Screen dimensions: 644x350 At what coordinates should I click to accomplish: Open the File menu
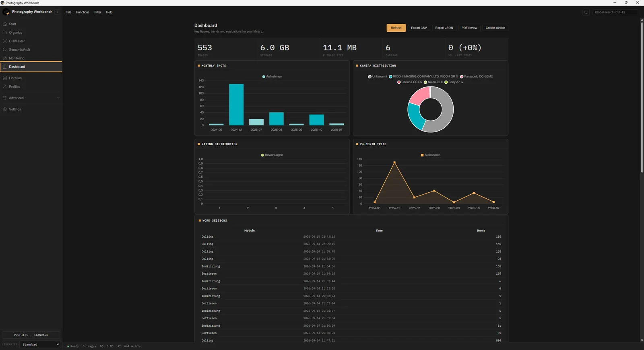coord(69,12)
